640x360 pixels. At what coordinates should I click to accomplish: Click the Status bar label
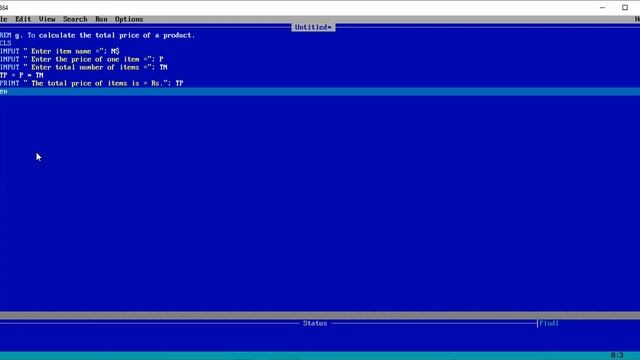(x=315, y=323)
